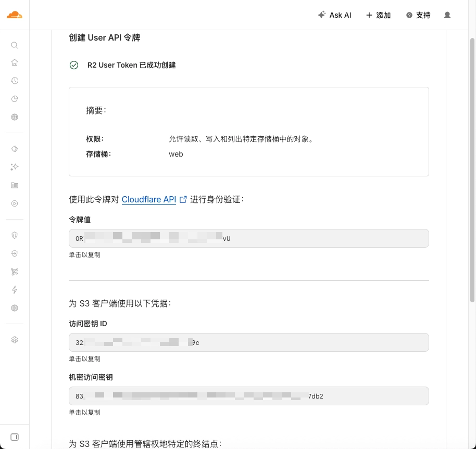Click the Ask AI button
The height and width of the screenshot is (449, 476).
coord(334,15)
